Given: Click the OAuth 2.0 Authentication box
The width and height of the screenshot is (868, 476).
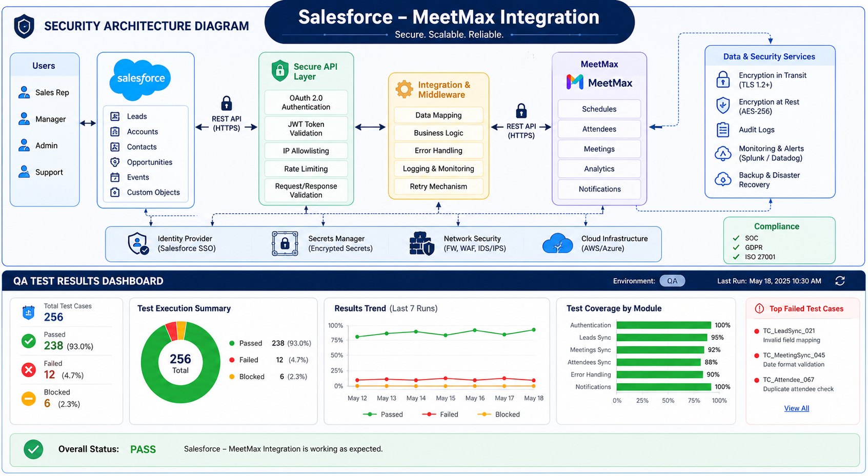Looking at the screenshot, I should pyautogui.click(x=306, y=102).
